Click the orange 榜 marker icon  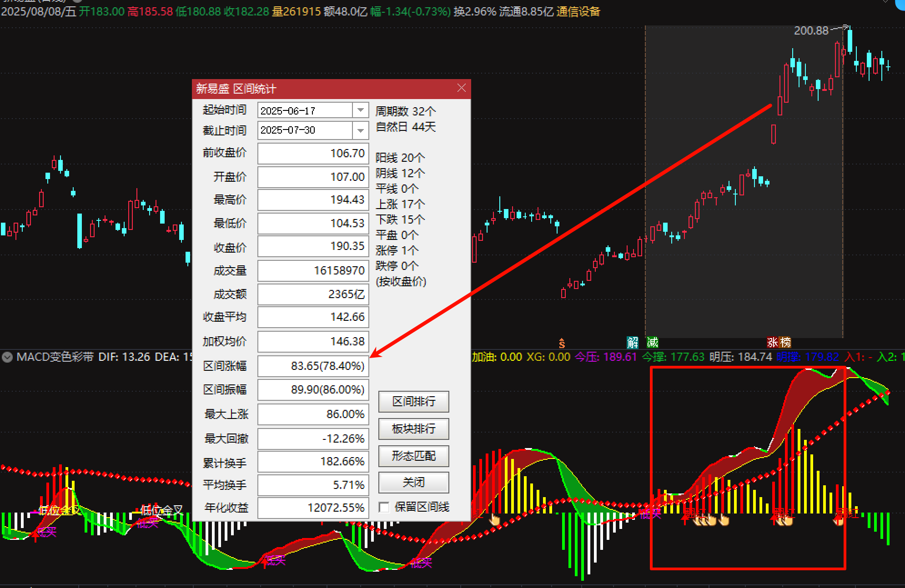pos(785,342)
